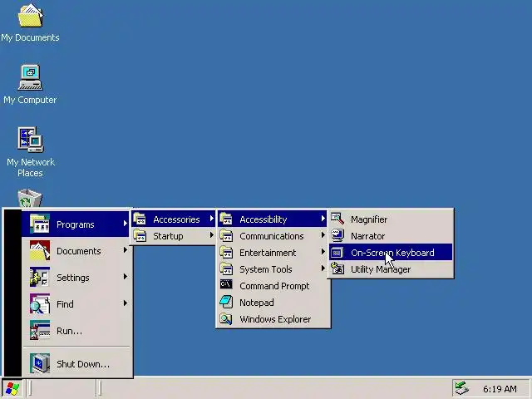Screen dimensions: 532x399
Task: Click the Narrator icon
Action: coord(337,235)
